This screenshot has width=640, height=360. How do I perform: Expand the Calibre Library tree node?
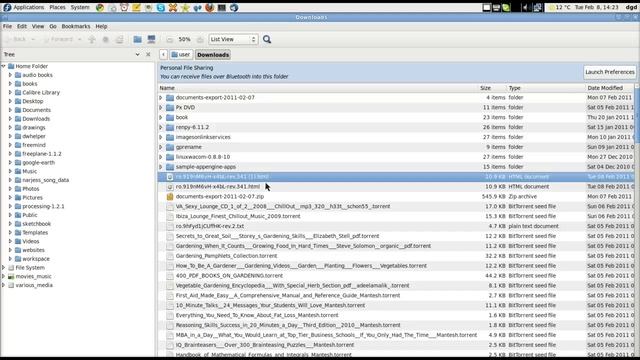coord(10,93)
